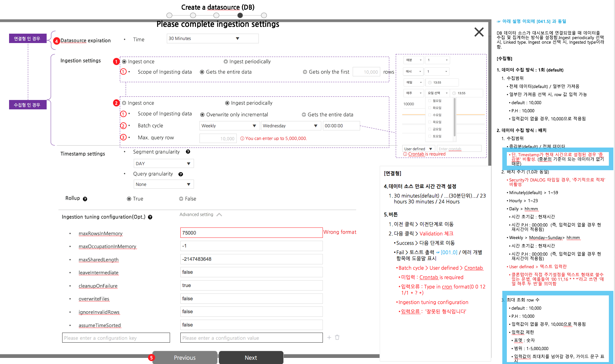Select Overwrite only incremental scope

point(202,114)
